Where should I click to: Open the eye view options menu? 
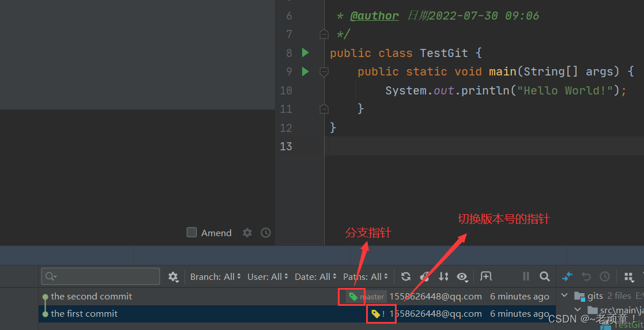click(462, 276)
